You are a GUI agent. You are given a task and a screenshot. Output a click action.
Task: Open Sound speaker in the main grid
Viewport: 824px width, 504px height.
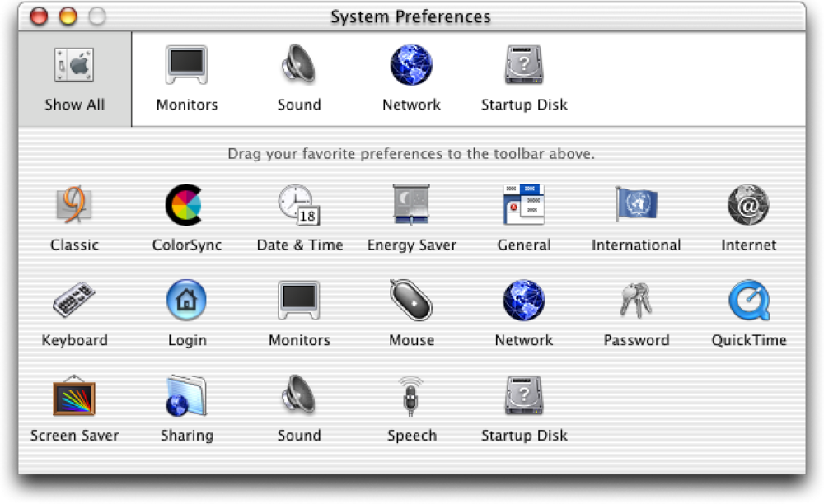click(298, 394)
